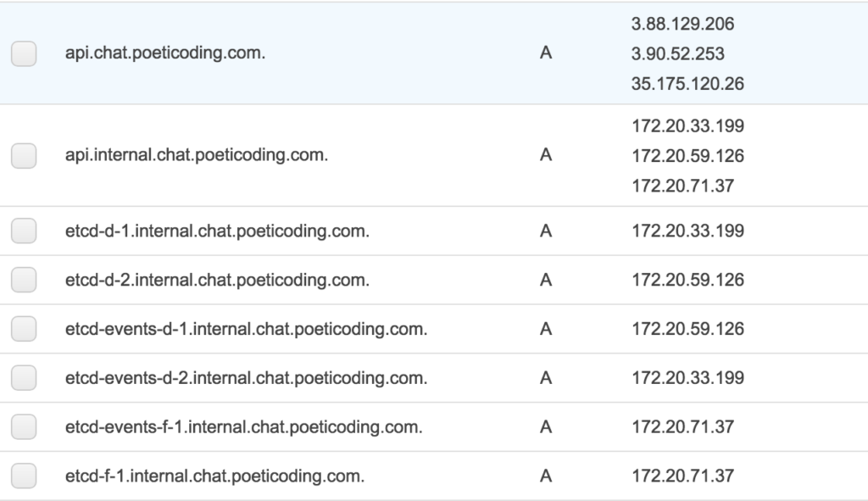This screenshot has width=868, height=501.
Task: Select the 172.20.59.126 value in api.internal row
Action: tap(687, 156)
